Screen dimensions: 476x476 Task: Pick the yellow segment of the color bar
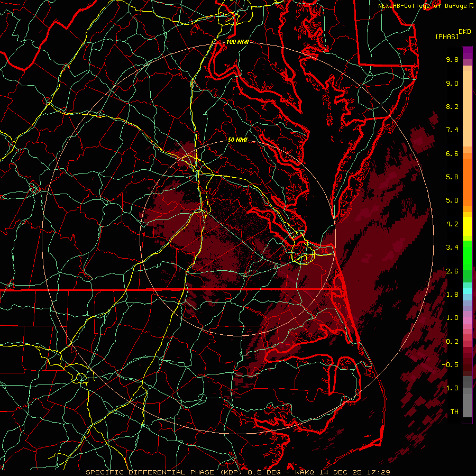467,226
